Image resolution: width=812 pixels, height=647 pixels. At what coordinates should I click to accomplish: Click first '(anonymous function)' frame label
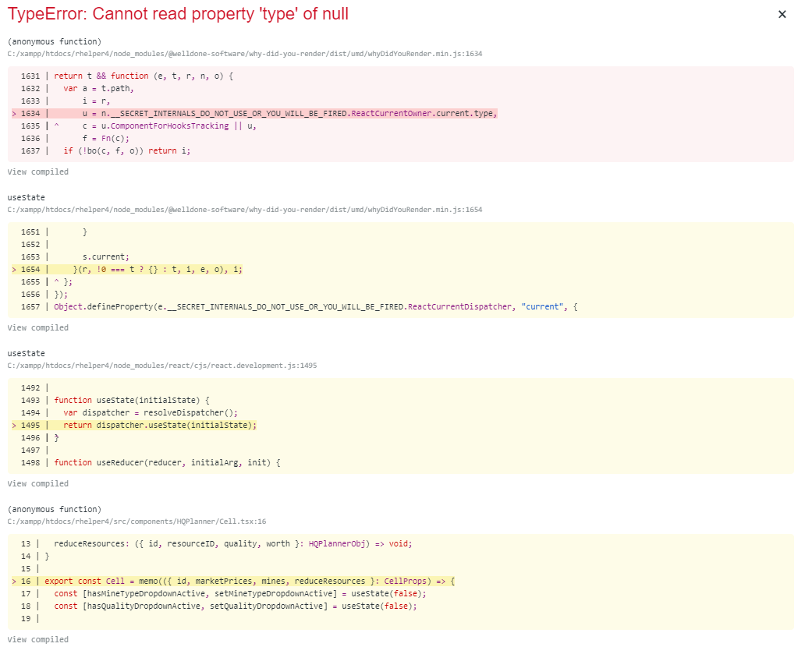(x=55, y=41)
